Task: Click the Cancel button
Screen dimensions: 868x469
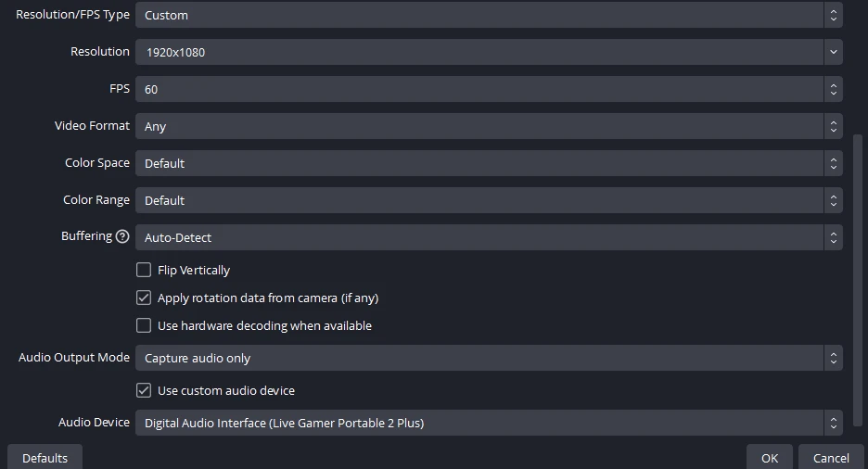Action: coord(831,458)
